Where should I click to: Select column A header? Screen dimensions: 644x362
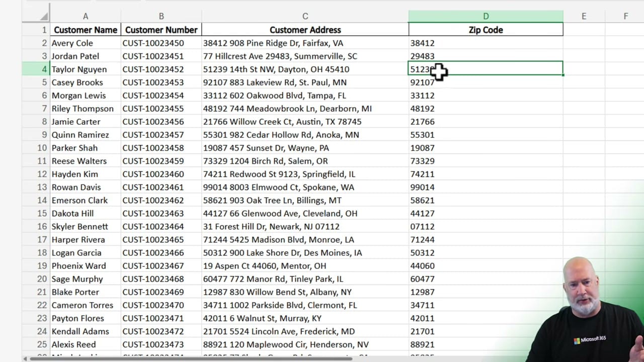tap(85, 16)
